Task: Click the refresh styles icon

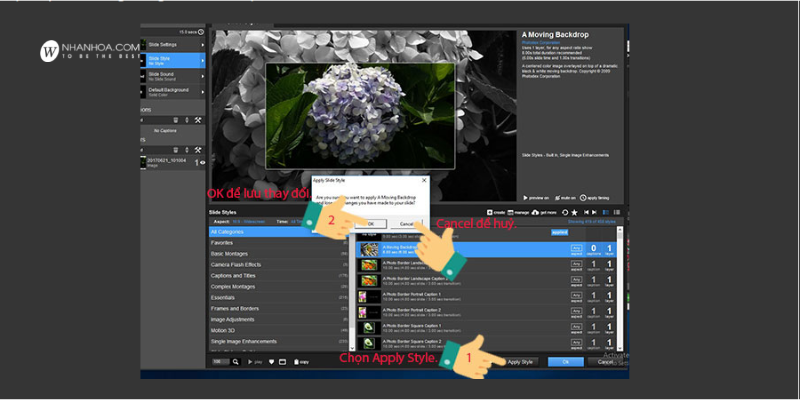Action: [x=565, y=212]
